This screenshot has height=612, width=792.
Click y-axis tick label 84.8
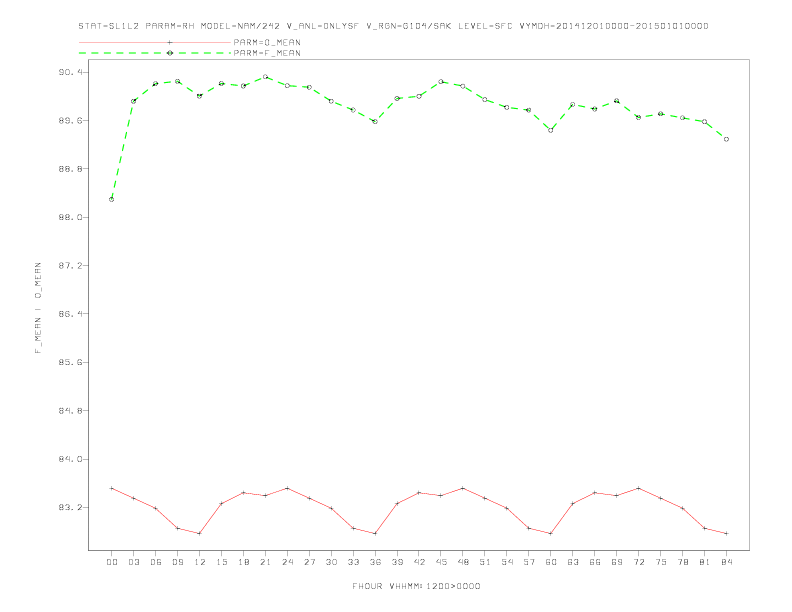pyautogui.click(x=70, y=411)
